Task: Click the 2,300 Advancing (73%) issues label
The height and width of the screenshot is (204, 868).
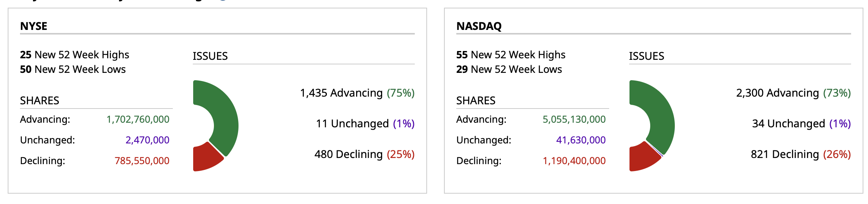Action: [x=793, y=93]
